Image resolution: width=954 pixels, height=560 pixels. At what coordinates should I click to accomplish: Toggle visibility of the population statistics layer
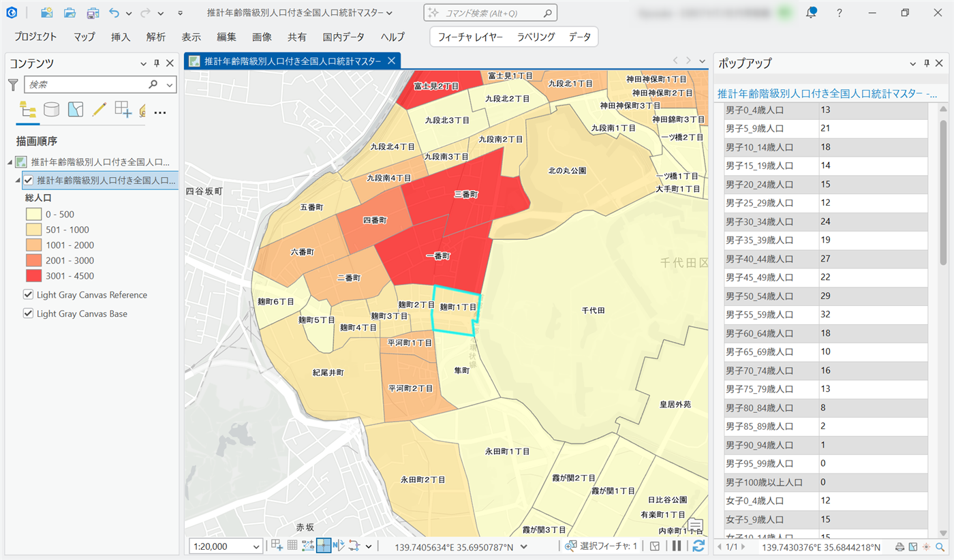(29, 181)
